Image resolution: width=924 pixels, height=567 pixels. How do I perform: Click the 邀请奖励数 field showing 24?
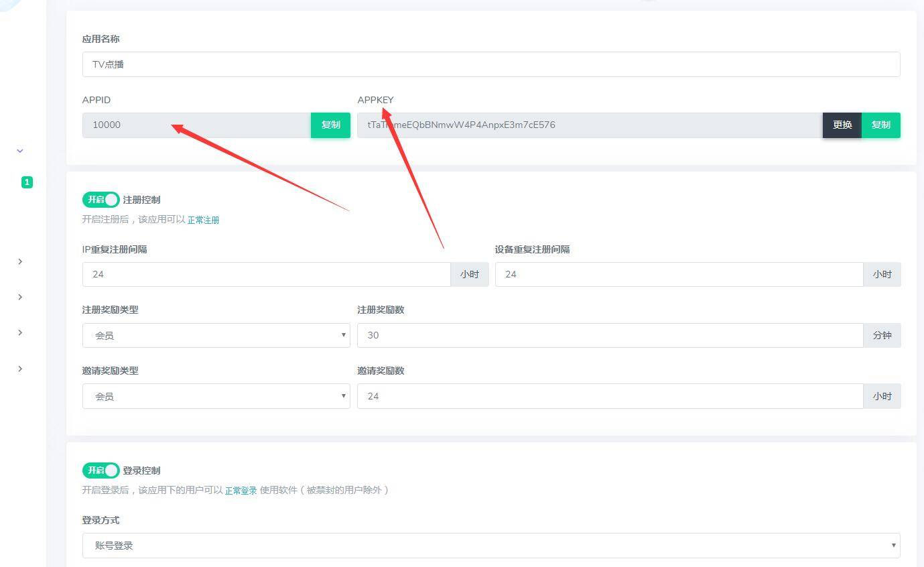tap(610, 396)
